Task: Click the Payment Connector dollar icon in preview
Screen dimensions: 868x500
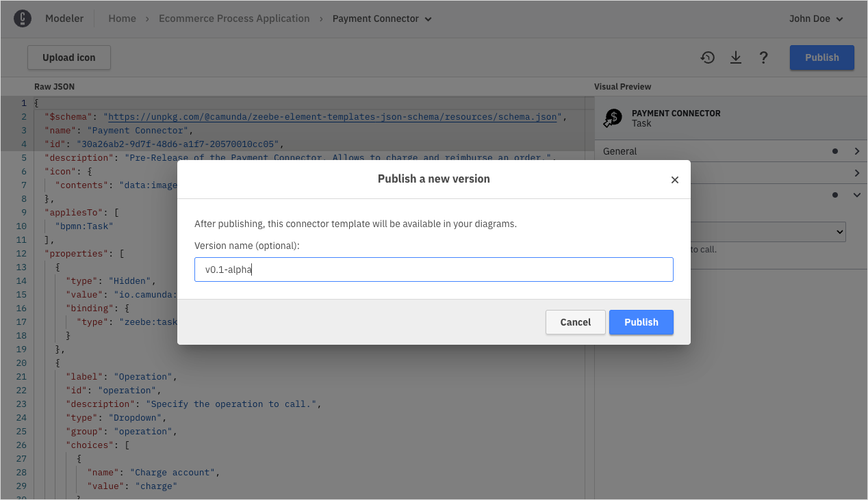Action: coord(611,117)
